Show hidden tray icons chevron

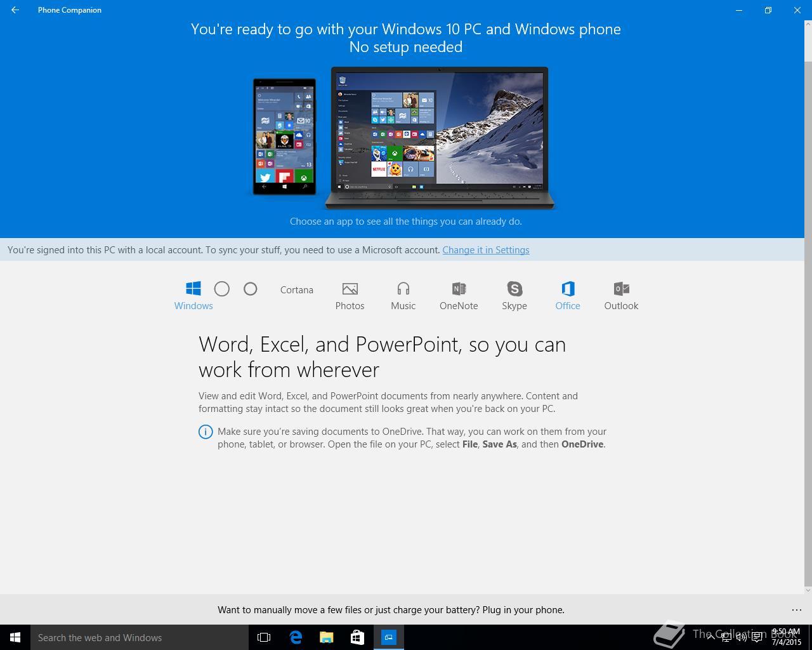point(711,637)
